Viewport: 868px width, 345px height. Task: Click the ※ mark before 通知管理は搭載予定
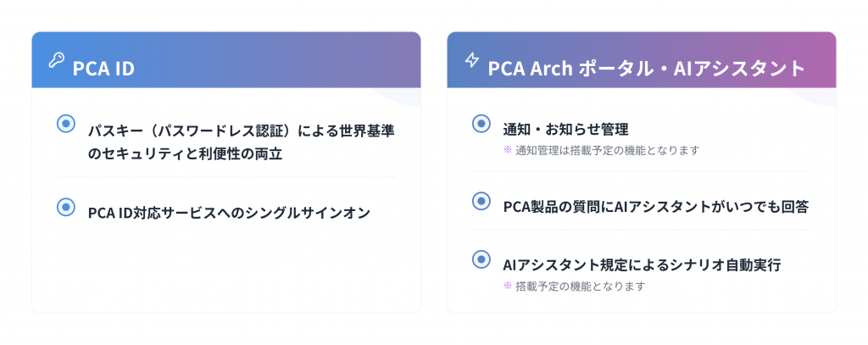pyautogui.click(x=508, y=150)
